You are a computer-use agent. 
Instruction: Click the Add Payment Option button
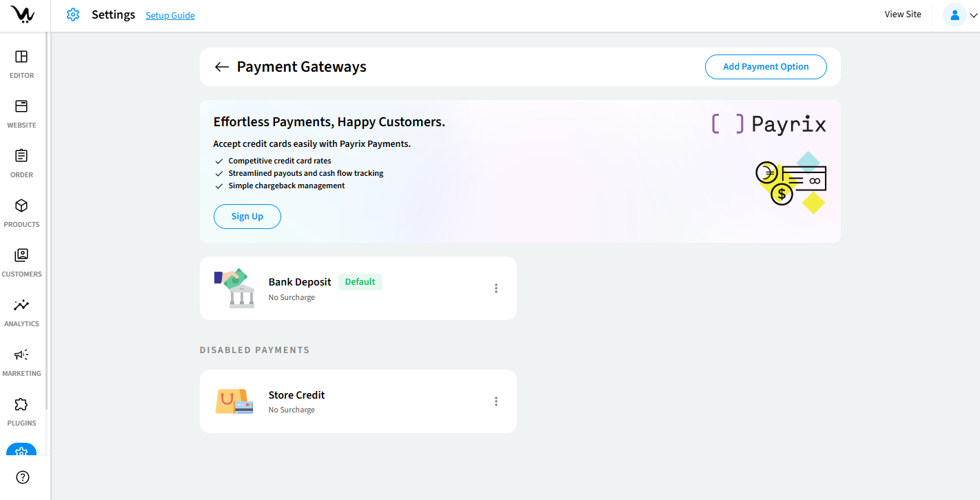click(765, 67)
